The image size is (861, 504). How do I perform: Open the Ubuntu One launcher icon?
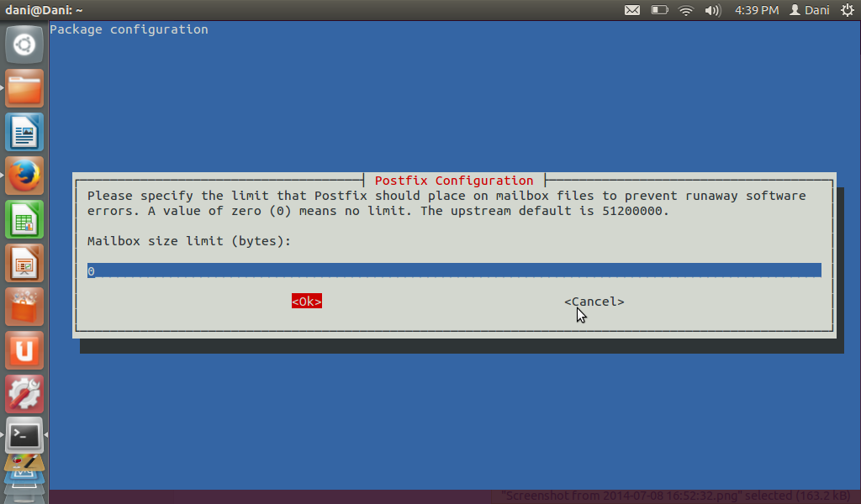(24, 351)
